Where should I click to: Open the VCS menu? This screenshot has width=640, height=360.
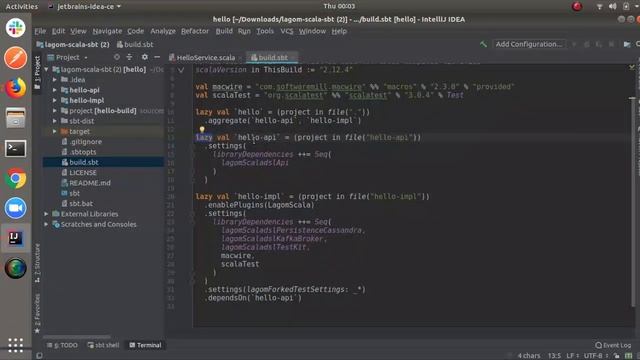[x=287, y=31]
